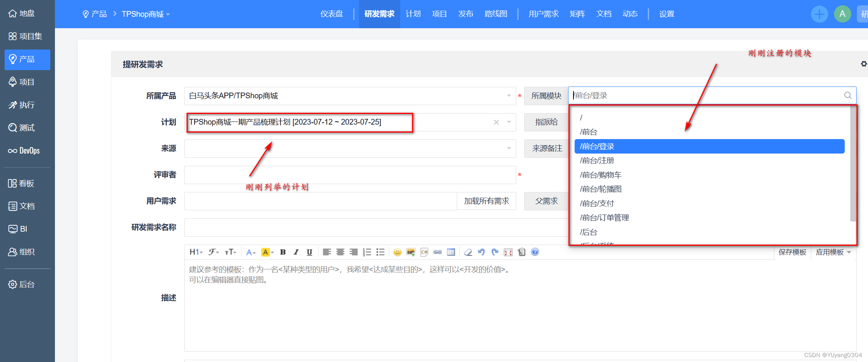868x362 pixels.
Task: Clear formatting with eraser tool
Action: [x=468, y=252]
